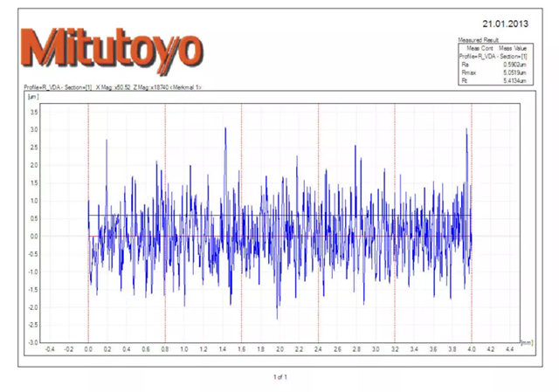Click the 0.5 y-axis tick label
This screenshot has height=392, width=559.
(x=34, y=218)
